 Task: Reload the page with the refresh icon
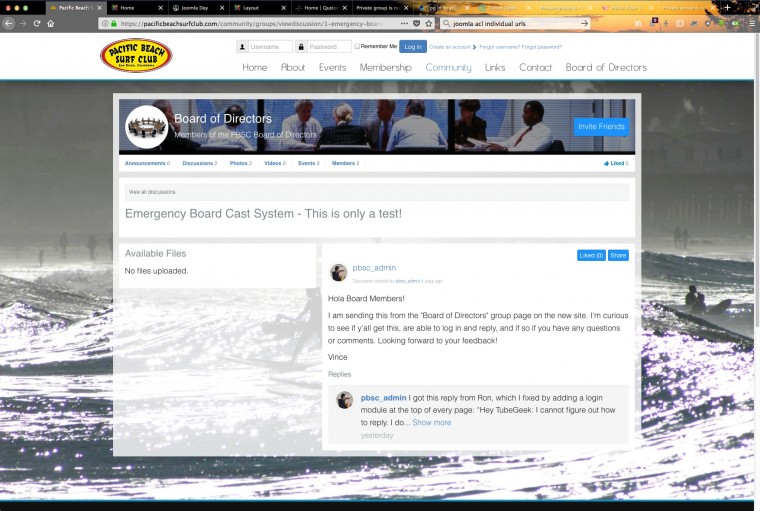37,23
